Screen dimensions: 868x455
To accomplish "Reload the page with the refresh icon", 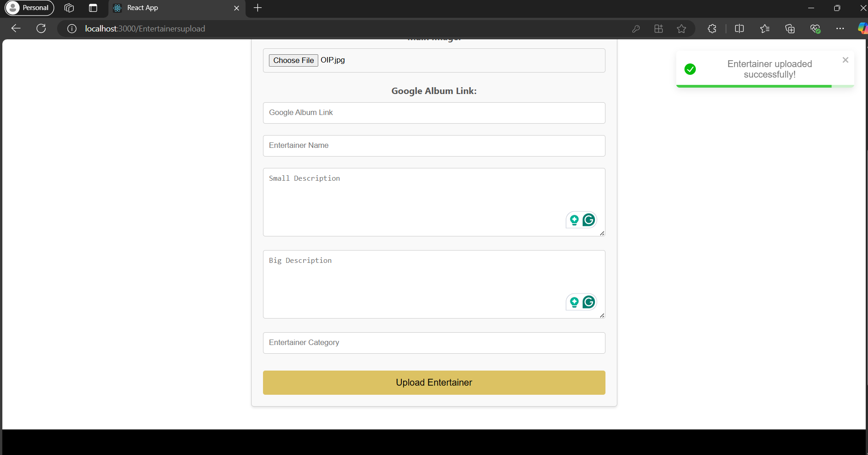I will click(x=41, y=28).
